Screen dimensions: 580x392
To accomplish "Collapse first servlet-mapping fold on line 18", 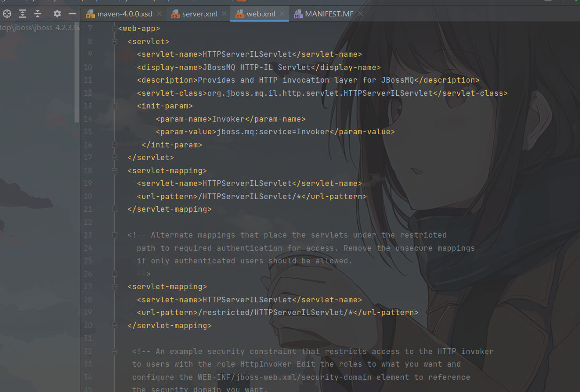I will [x=114, y=170].
